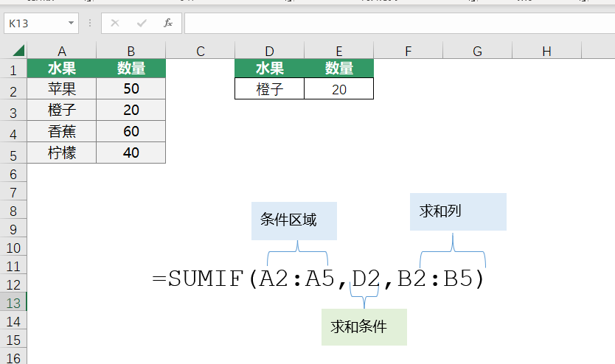The height and width of the screenshot is (364, 615).
Task: Select column B header
Action: tap(131, 51)
